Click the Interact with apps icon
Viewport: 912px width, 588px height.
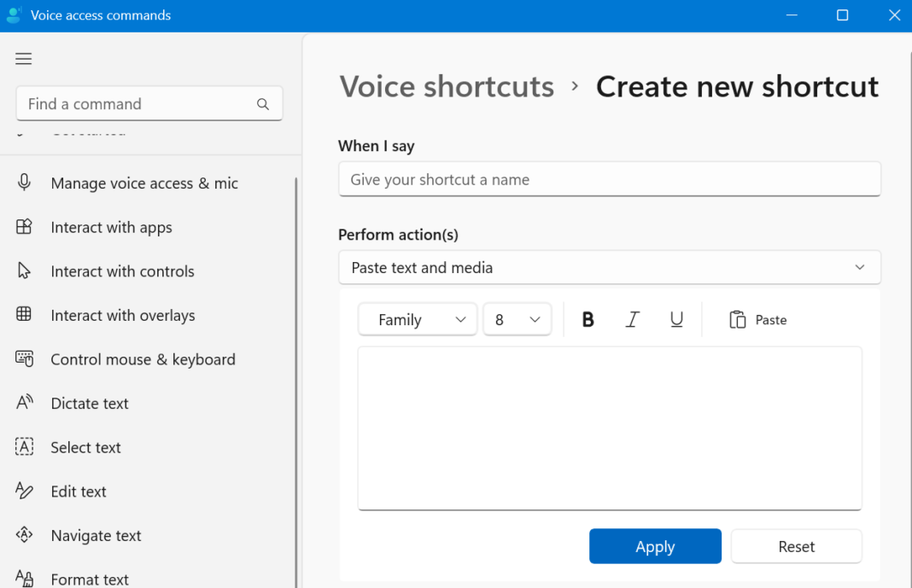(x=26, y=227)
